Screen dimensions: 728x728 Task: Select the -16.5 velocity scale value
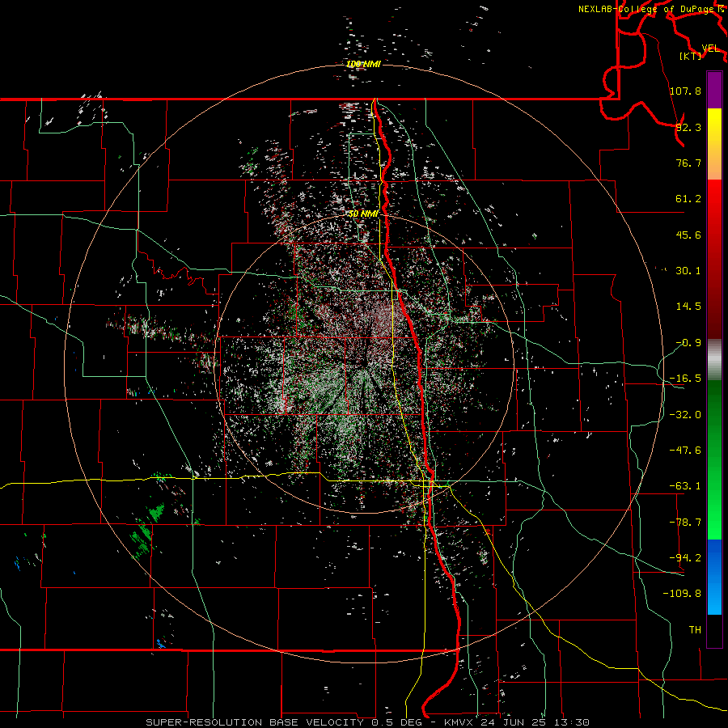click(685, 379)
